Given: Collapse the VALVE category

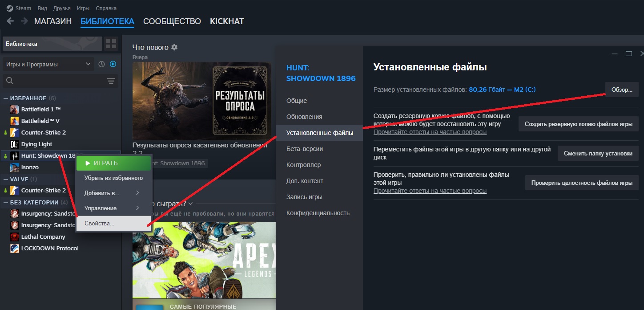Looking at the screenshot, I should pos(5,179).
